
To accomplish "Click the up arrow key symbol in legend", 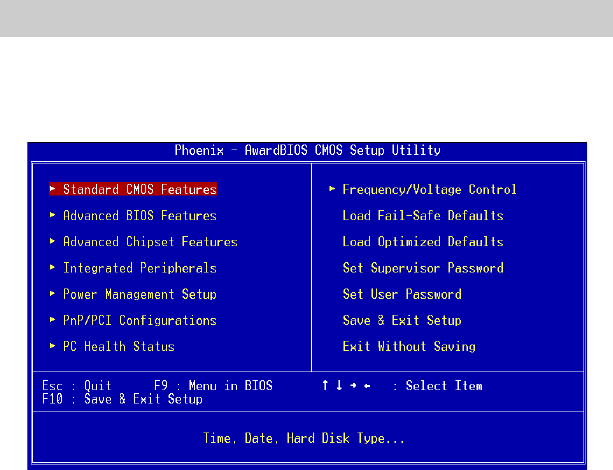I will point(325,386).
